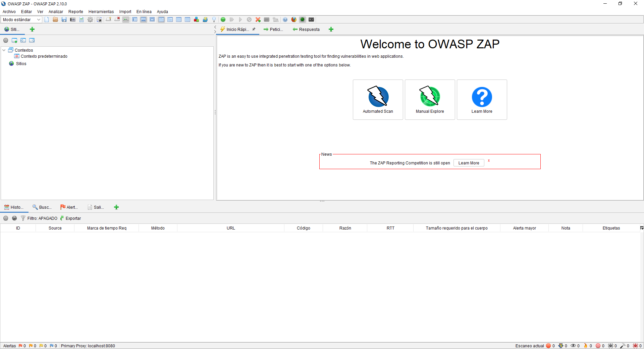Screen dimensions: 644x349
Task: Switch to the Alertas tab
Action: point(69,207)
